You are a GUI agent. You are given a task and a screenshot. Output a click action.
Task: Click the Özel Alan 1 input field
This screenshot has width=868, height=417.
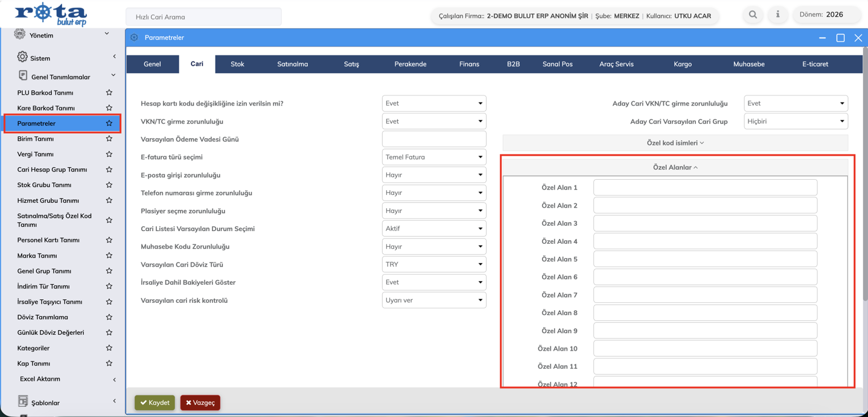tap(704, 188)
